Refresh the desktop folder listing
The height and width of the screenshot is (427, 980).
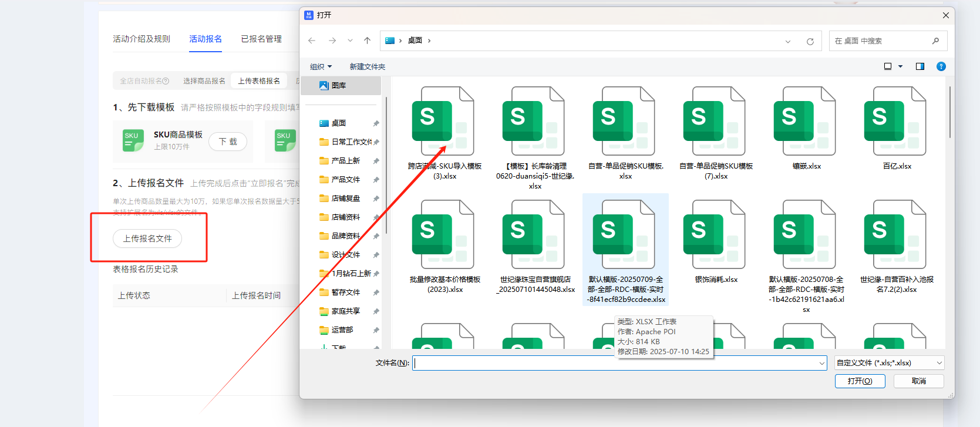click(x=810, y=41)
